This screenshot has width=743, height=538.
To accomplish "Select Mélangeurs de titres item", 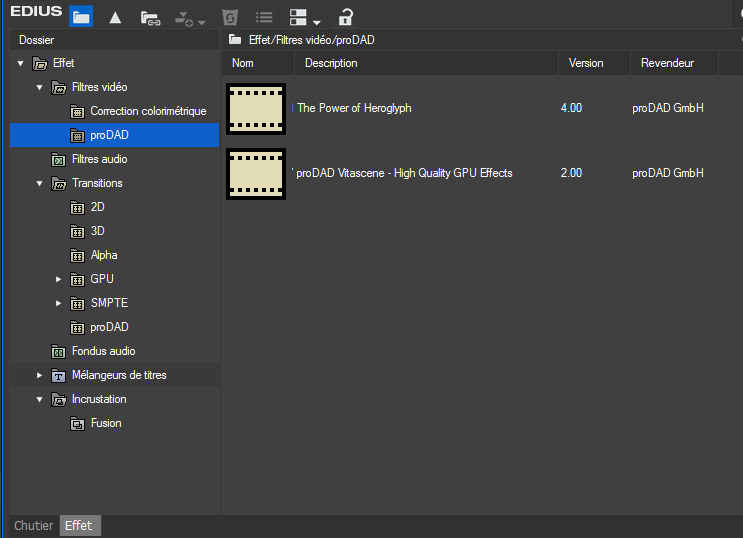I will pos(119,375).
